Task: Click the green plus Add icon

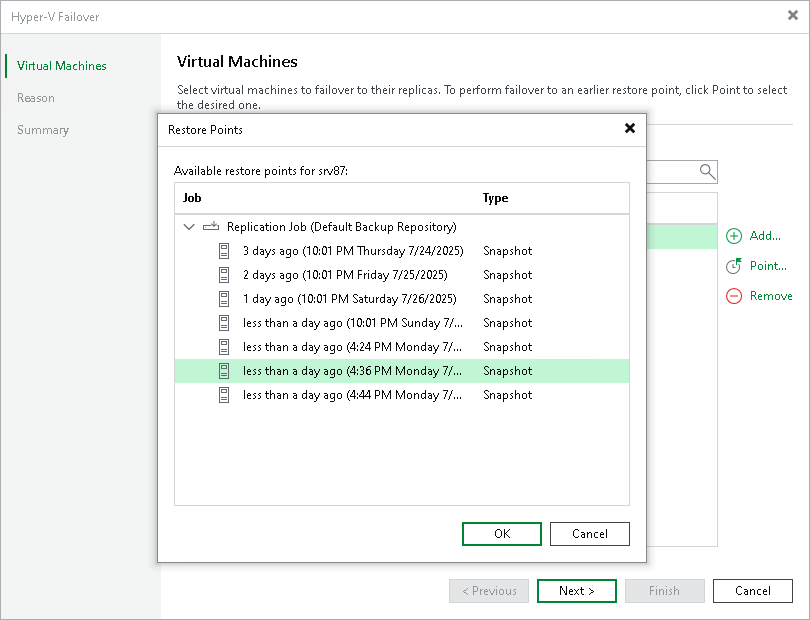Action: pos(734,236)
